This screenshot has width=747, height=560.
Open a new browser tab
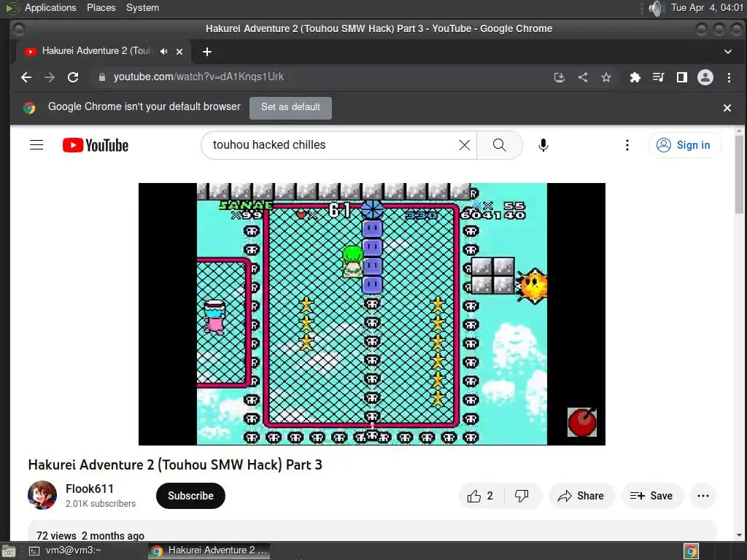206,52
